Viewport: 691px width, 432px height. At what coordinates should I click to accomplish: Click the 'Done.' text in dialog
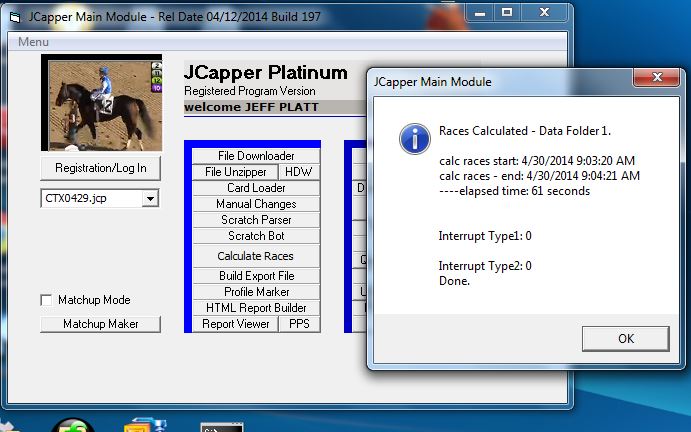pos(454,281)
